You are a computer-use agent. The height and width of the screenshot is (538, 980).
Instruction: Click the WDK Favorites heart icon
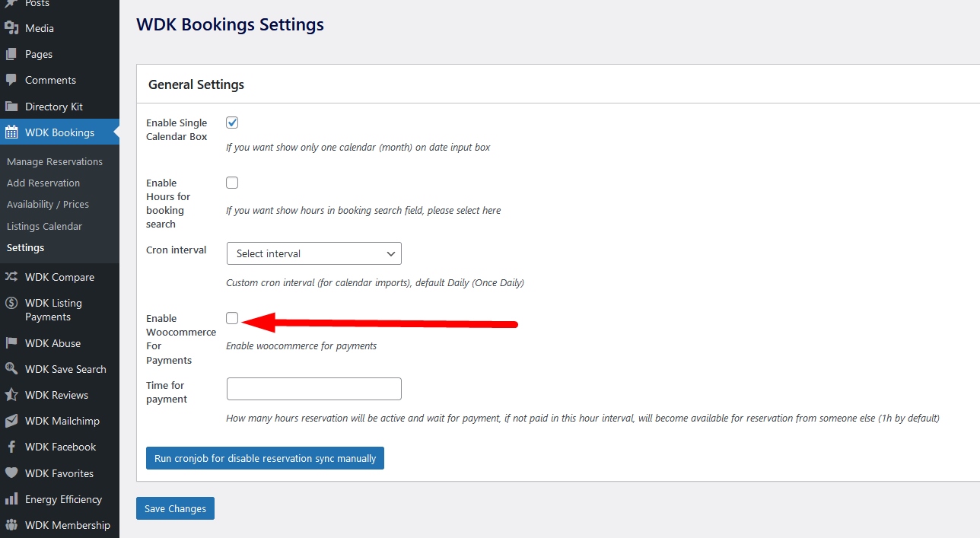[x=11, y=473]
